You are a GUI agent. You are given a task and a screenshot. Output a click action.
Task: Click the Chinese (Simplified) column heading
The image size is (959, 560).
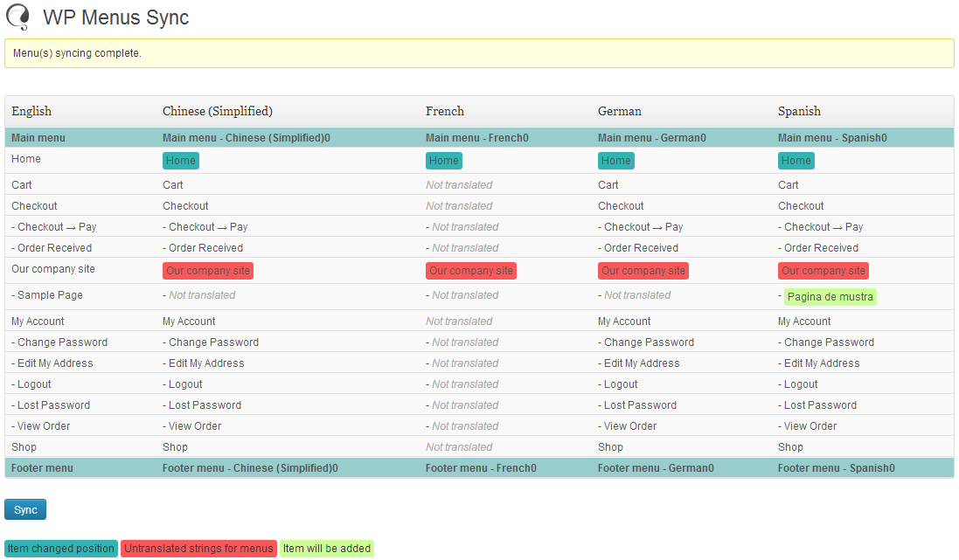click(218, 111)
